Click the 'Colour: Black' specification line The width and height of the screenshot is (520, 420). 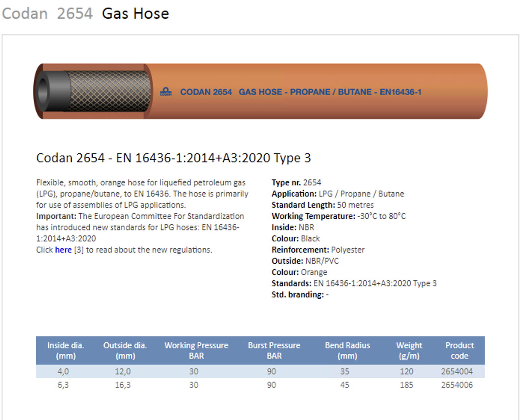coord(296,239)
